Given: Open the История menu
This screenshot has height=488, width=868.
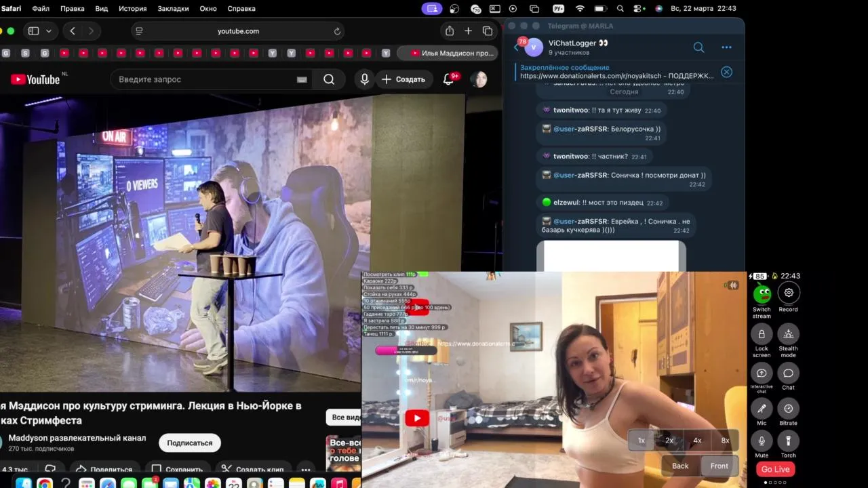Looking at the screenshot, I should tap(133, 9).
